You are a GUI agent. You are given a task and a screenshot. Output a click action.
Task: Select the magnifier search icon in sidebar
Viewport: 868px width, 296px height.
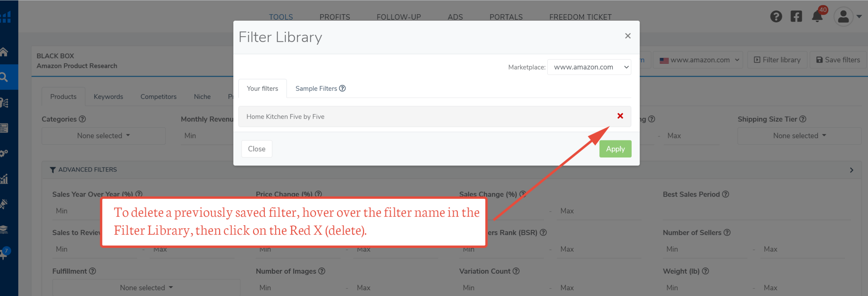[4, 77]
